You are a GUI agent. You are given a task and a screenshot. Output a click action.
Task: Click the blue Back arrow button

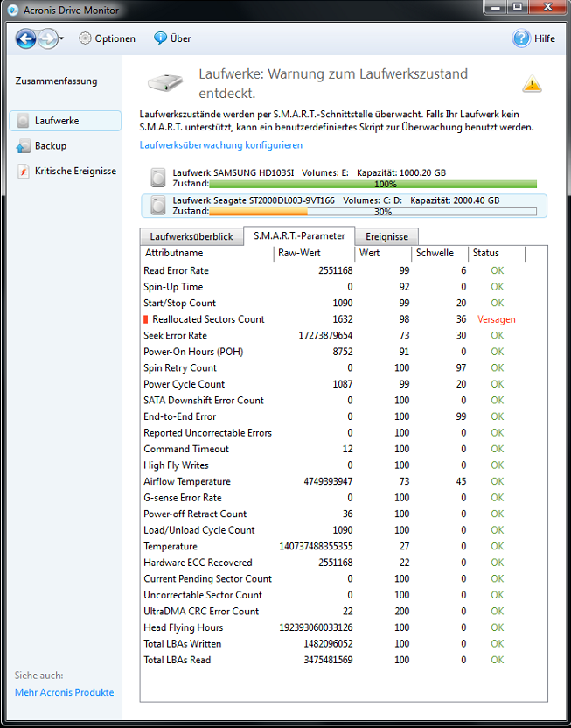[x=25, y=38]
